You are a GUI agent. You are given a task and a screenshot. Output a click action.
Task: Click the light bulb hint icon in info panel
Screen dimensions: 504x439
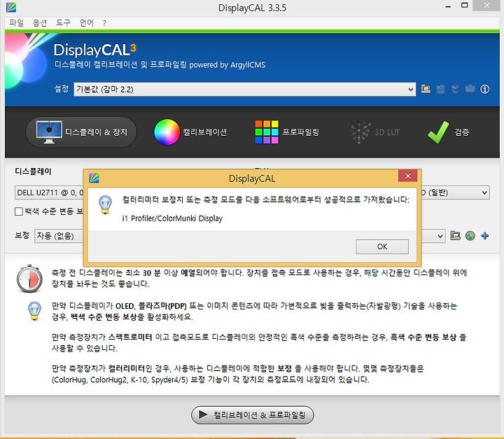point(34,311)
